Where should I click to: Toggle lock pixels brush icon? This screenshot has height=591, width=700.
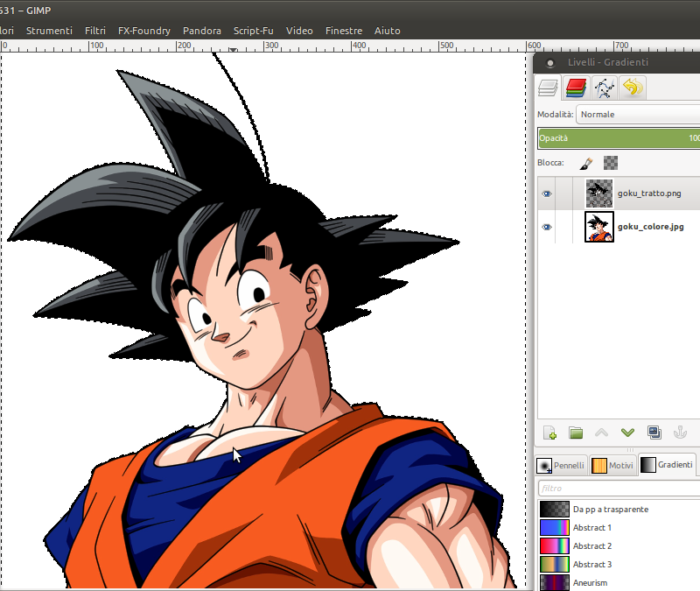click(x=587, y=163)
